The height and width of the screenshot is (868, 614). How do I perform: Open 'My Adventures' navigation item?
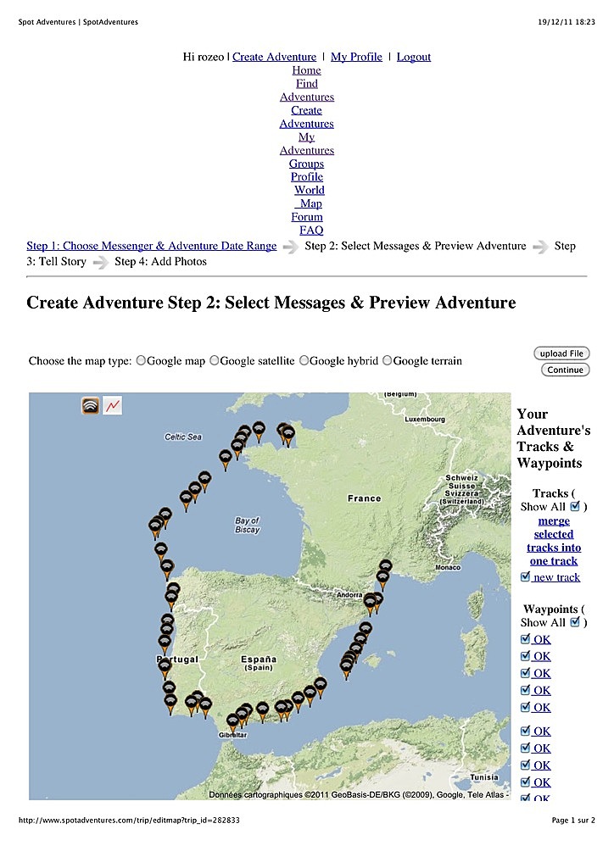click(x=307, y=143)
